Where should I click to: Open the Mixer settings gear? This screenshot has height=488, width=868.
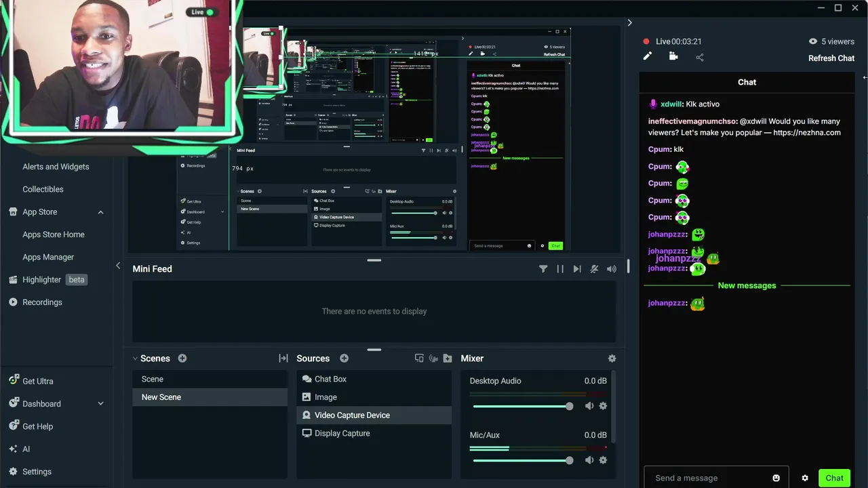[x=612, y=359]
